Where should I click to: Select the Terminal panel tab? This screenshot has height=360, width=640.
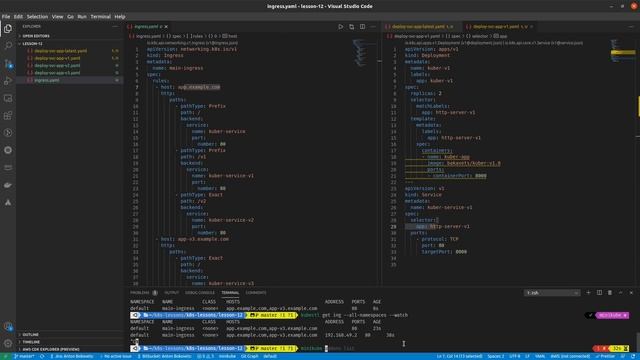(230, 293)
